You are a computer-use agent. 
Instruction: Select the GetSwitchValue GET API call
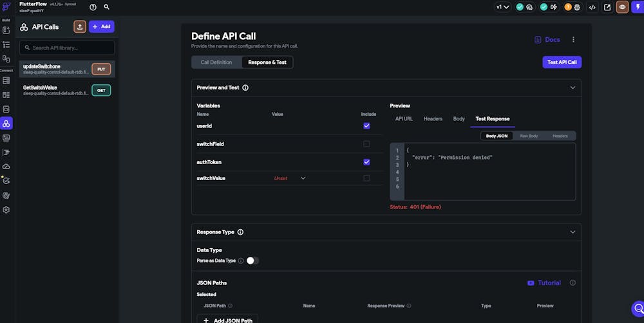tap(67, 90)
